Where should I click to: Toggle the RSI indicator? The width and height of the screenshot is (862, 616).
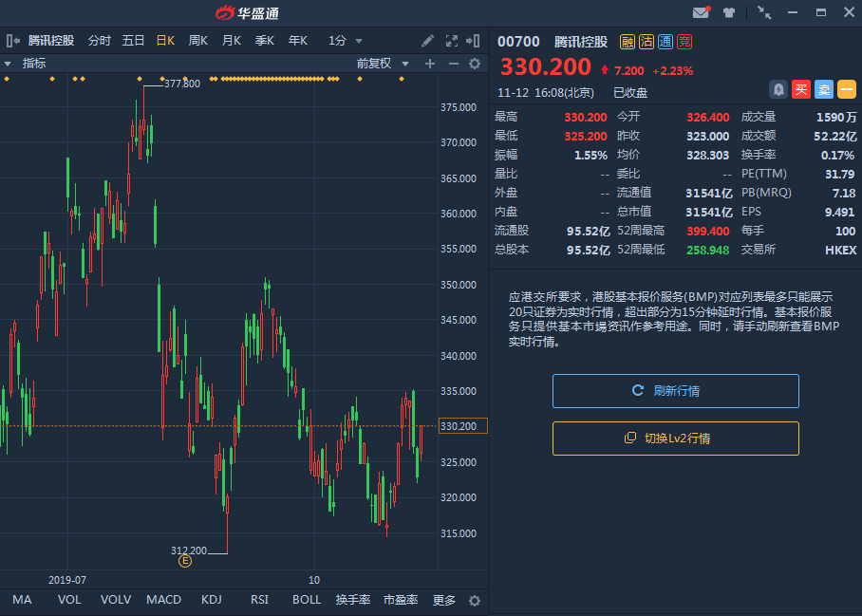[259, 600]
